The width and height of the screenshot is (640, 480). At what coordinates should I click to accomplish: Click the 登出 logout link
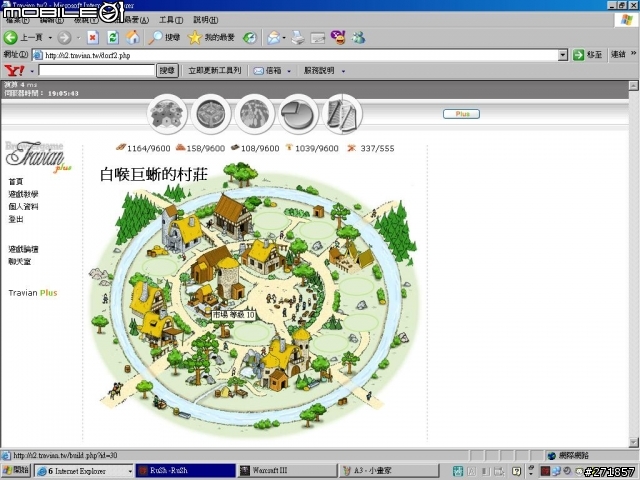[16, 219]
